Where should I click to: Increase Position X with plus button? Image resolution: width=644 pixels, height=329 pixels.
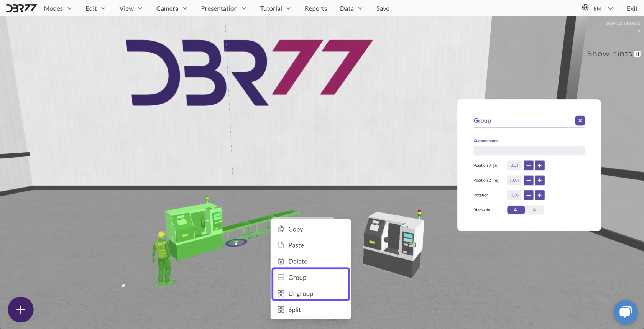tap(539, 166)
